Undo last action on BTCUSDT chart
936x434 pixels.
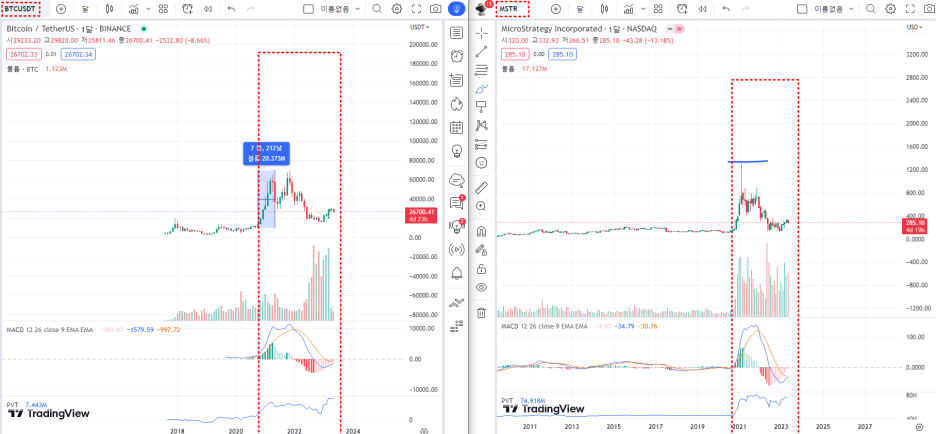232,9
